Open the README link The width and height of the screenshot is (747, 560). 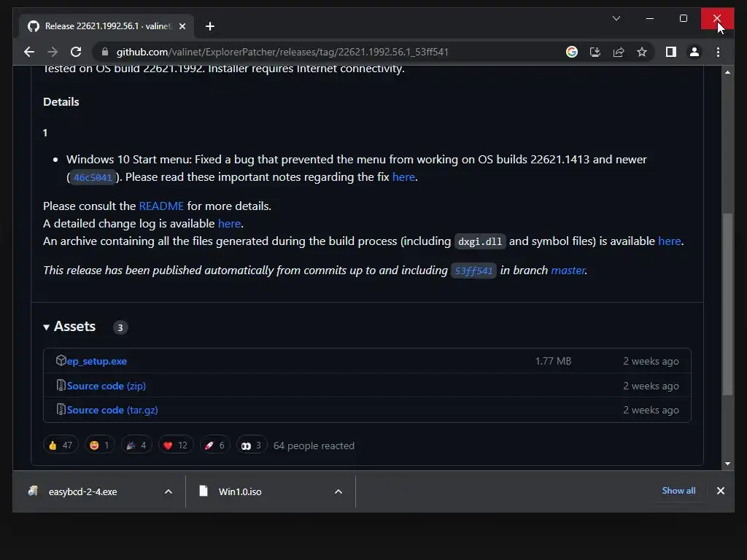161,206
